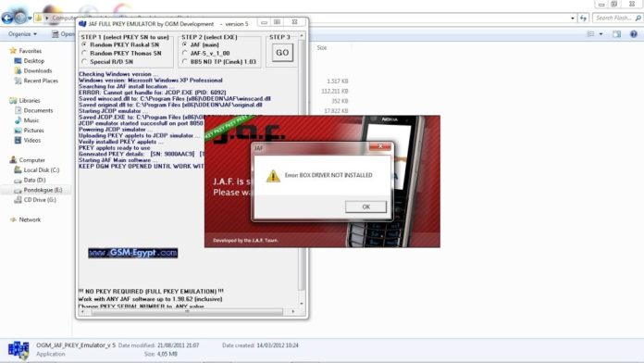Select Random PKEY Raskal SN option
Viewport: 644px width, 363px height.
(84, 44)
